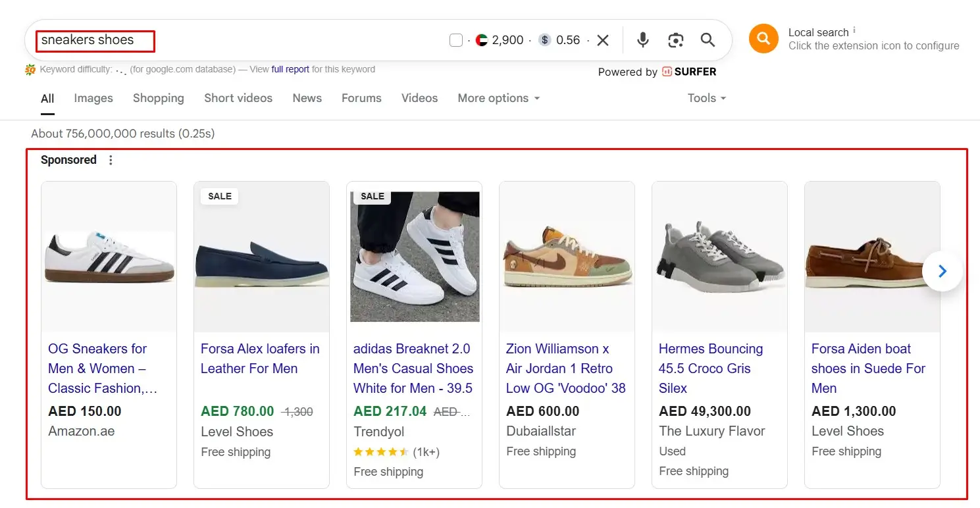The width and height of the screenshot is (980, 508).
Task: Click the AED 150.00 price
Action: (85, 411)
